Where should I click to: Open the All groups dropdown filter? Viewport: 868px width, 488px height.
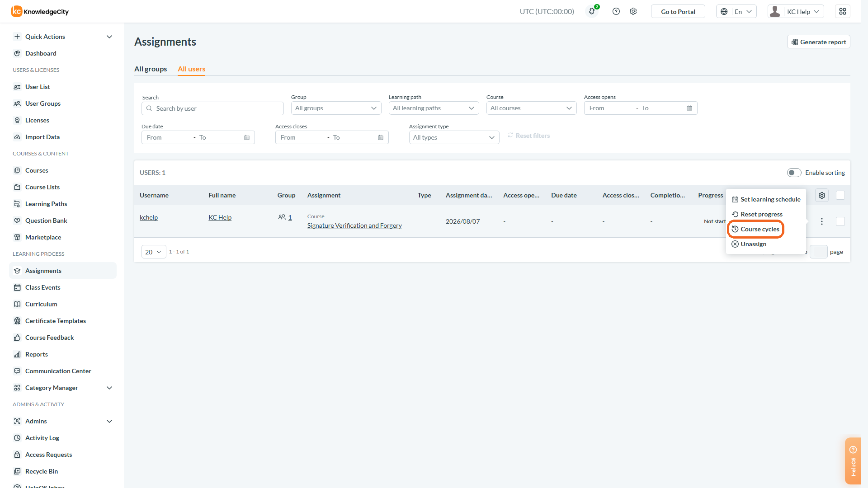(x=336, y=108)
